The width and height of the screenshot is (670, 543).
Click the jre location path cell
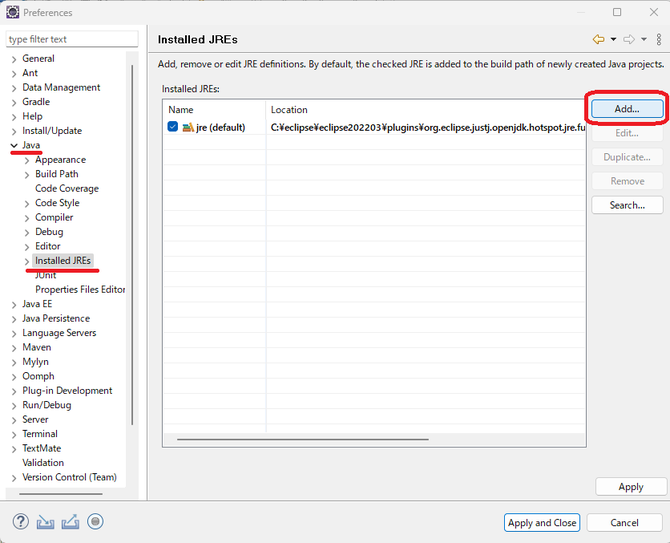click(x=428, y=127)
